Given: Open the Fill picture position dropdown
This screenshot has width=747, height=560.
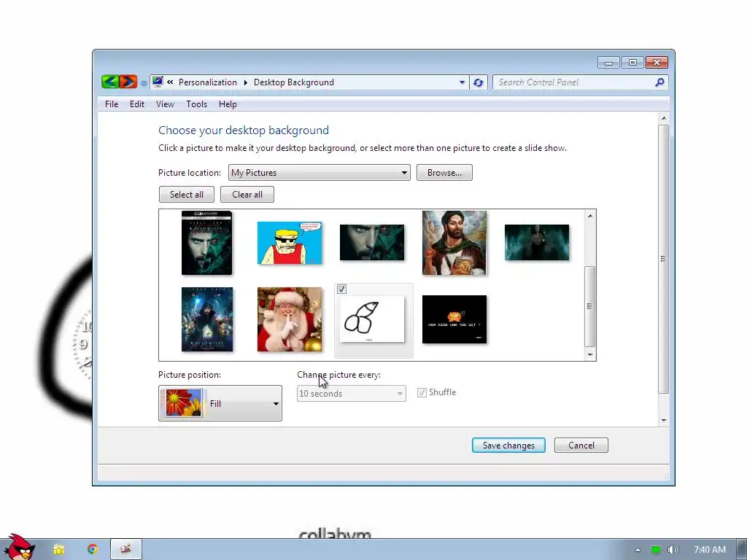Looking at the screenshot, I should (220, 403).
